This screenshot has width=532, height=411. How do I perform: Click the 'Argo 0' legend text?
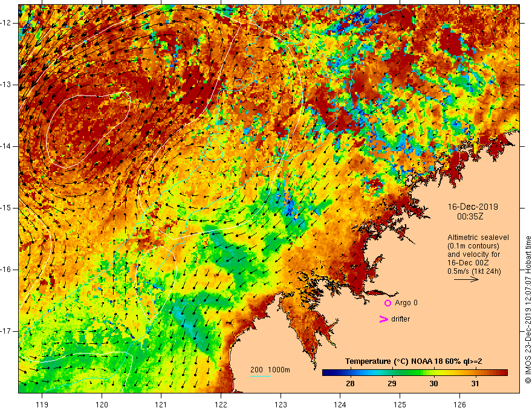(x=406, y=303)
